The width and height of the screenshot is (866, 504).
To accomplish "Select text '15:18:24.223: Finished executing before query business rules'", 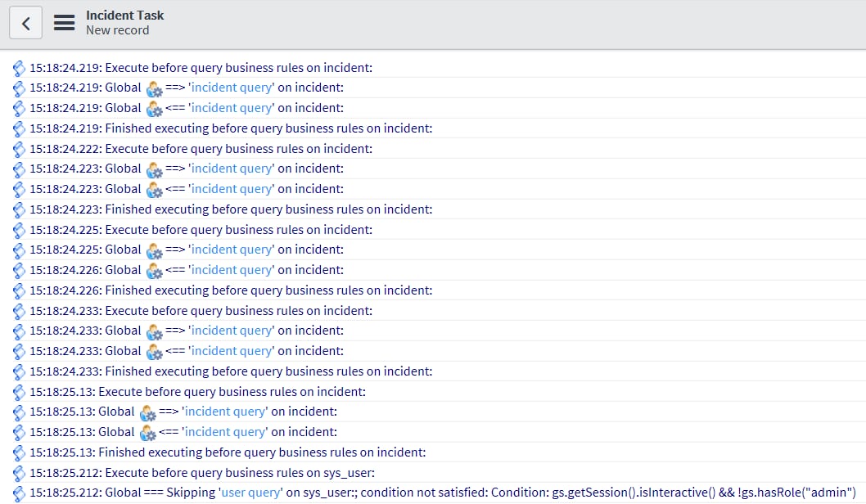I will (196, 209).
